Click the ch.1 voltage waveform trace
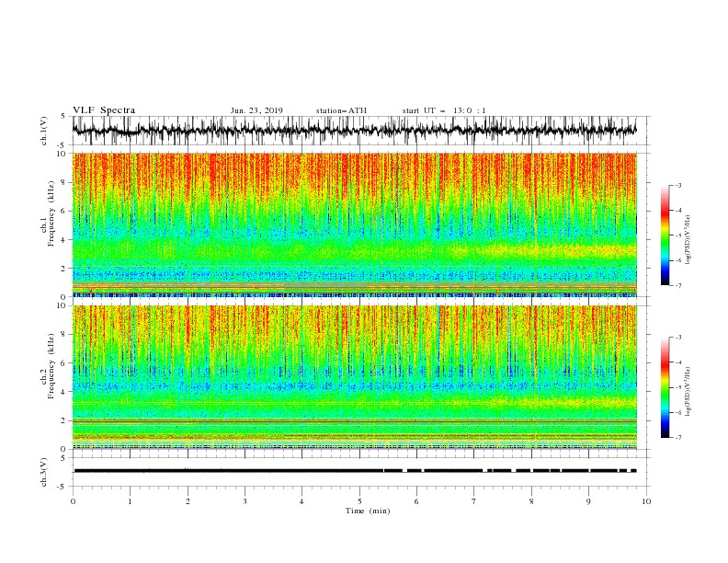728x563 pixels. pyautogui.click(x=354, y=130)
